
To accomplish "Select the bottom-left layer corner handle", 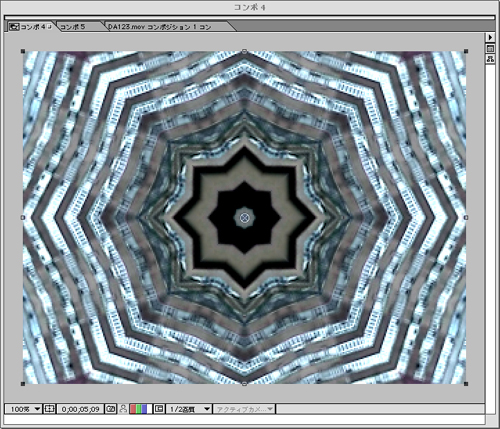I will pos(23,384).
